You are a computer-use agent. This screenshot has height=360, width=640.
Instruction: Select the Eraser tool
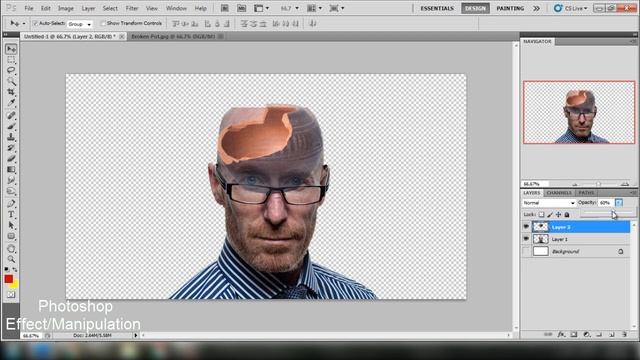pyautogui.click(x=11, y=159)
